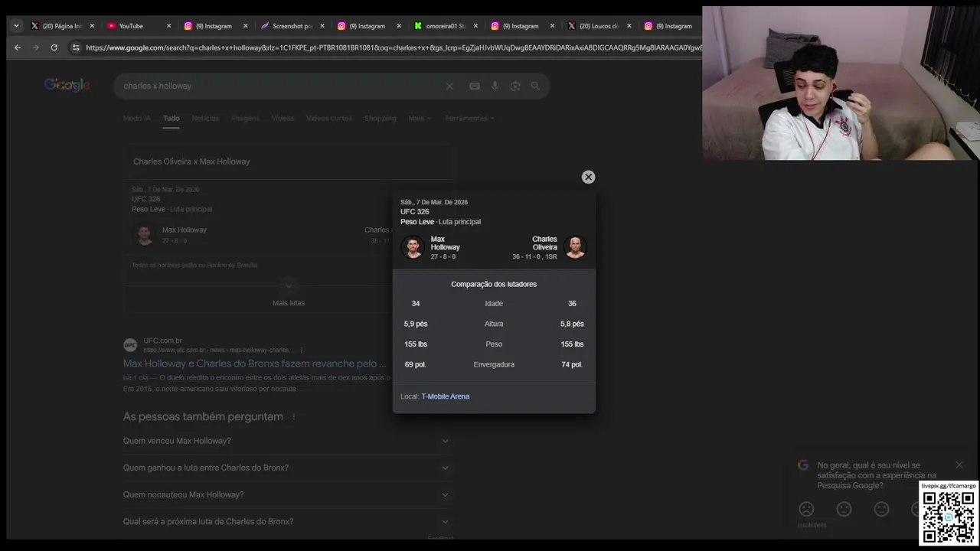Click Max Holloway avatar in background card
The image size is (980, 551).
point(144,234)
